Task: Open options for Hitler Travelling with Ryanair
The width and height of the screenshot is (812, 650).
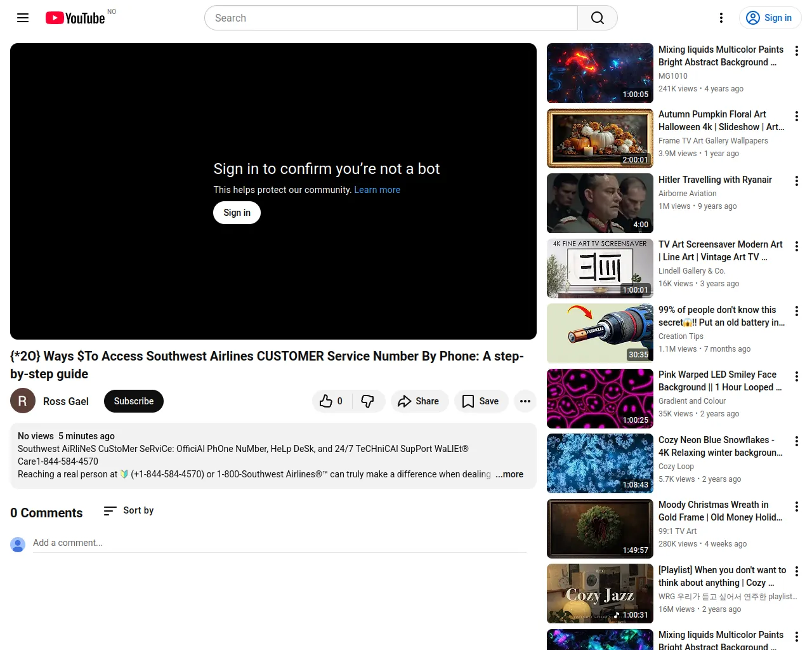Action: point(797,181)
